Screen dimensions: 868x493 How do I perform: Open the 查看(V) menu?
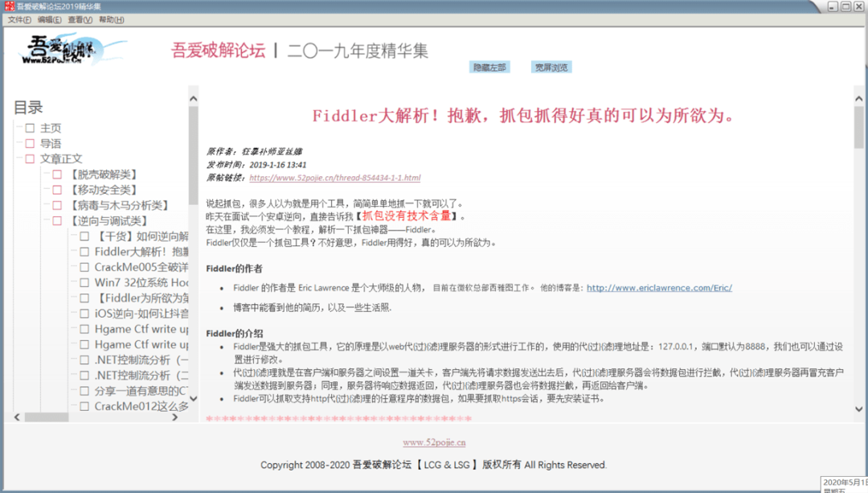80,20
